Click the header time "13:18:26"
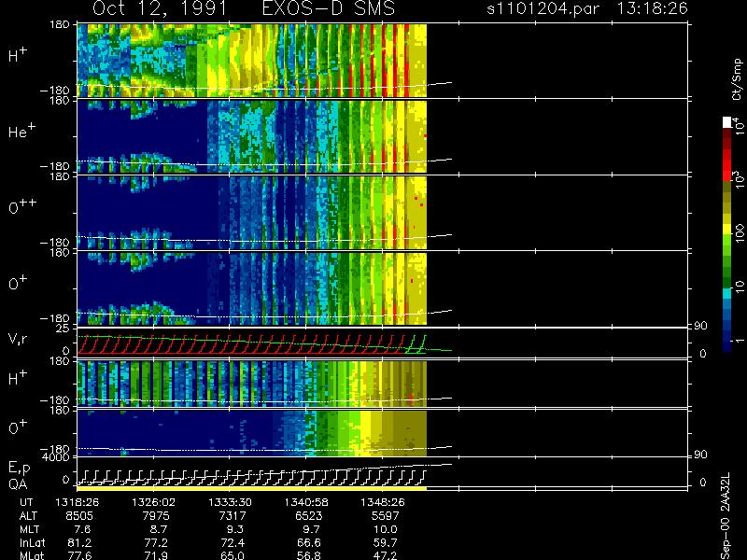This screenshot has height=560, width=747. click(652, 8)
